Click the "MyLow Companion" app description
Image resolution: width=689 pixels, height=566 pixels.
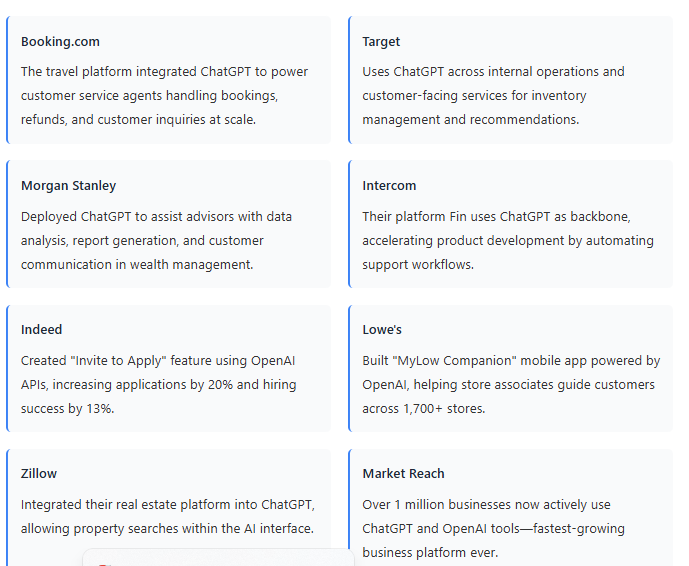pyautogui.click(x=510, y=384)
